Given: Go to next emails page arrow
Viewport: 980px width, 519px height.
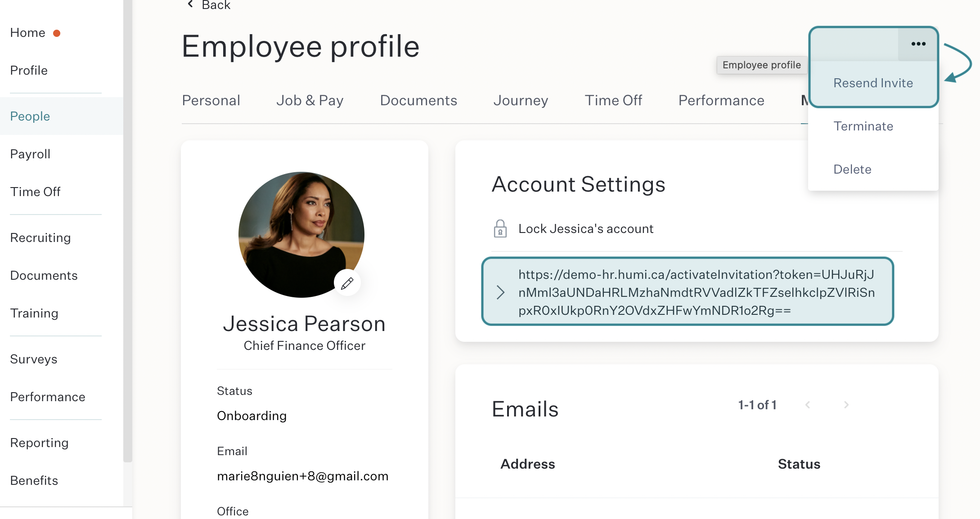Looking at the screenshot, I should (x=846, y=405).
